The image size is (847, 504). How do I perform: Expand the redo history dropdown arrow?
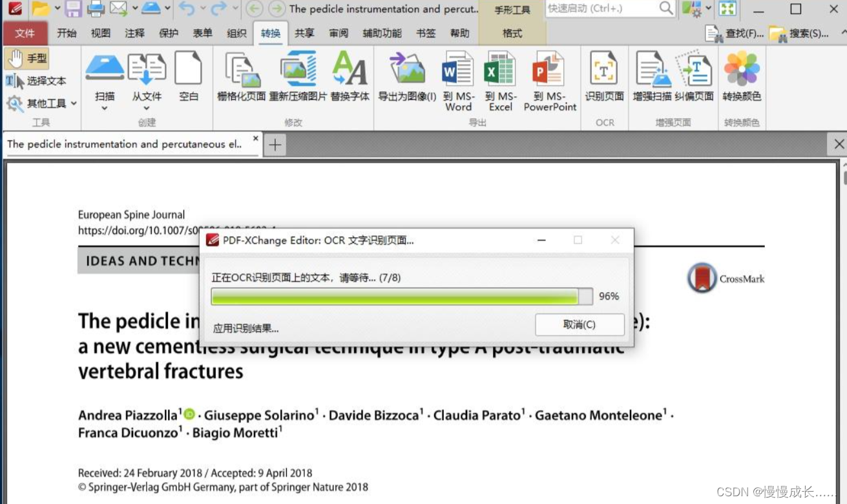(x=235, y=8)
